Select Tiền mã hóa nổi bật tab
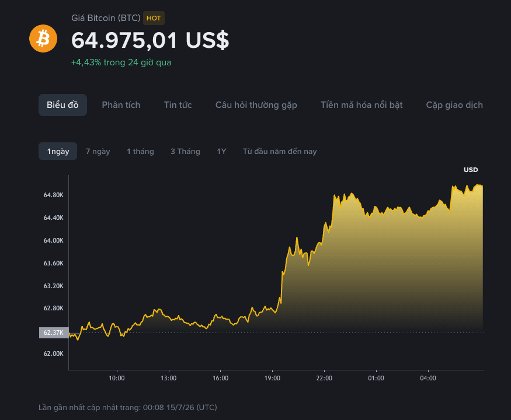 (x=361, y=105)
